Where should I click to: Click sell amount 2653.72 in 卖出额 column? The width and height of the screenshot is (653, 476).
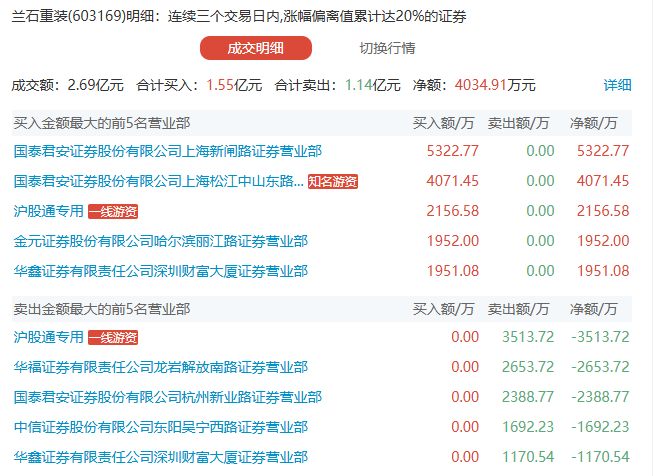click(x=528, y=366)
